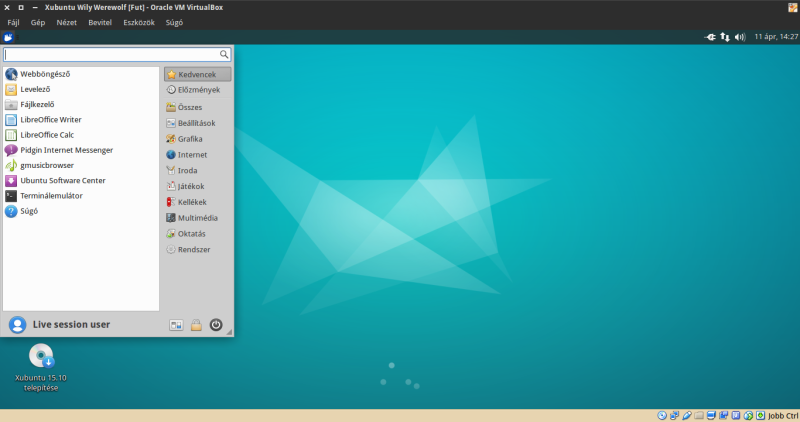The image size is (800, 422).
Task: Click the power manager plug icon
Action: (x=710, y=37)
